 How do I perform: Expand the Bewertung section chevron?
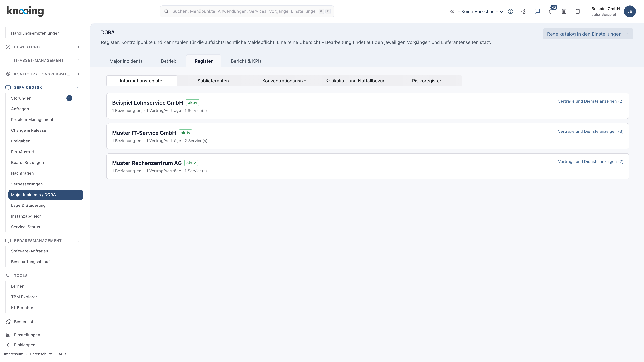78,47
